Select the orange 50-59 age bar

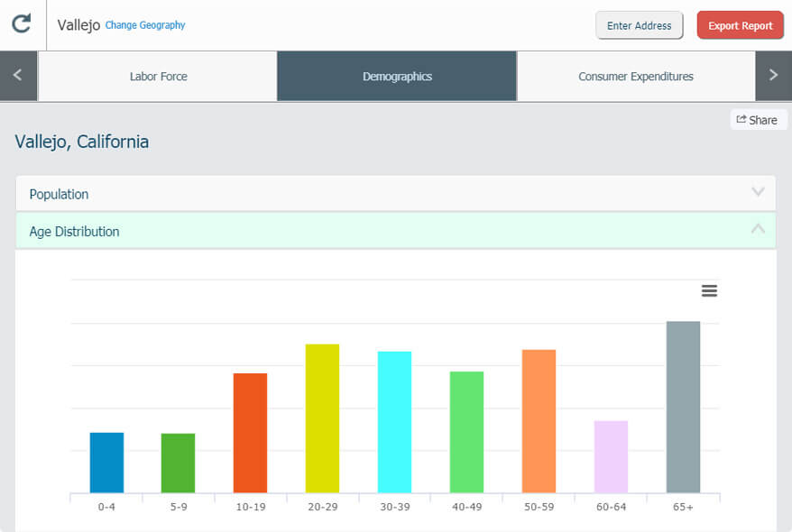pyautogui.click(x=539, y=421)
